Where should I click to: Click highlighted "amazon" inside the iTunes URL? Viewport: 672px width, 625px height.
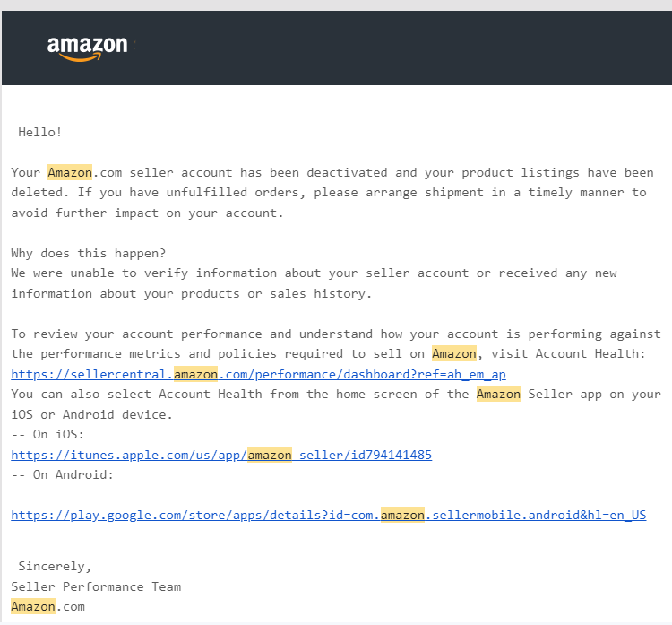(270, 455)
